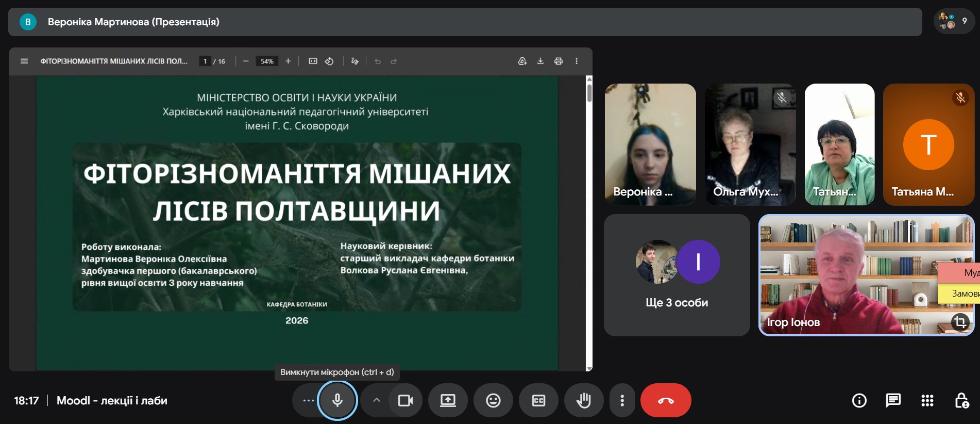Open the more options three-dot menu in the call bar
Screen dimensions: 980x424
coord(622,400)
